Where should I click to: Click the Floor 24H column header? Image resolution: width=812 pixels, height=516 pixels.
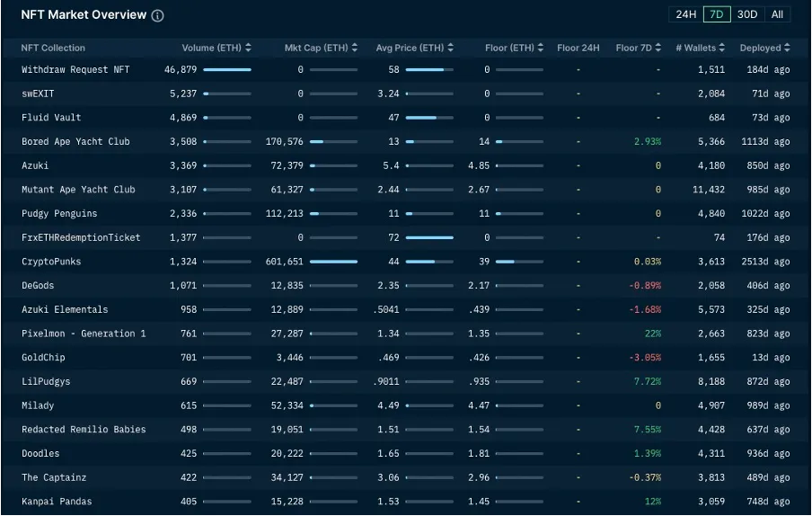[578, 48]
